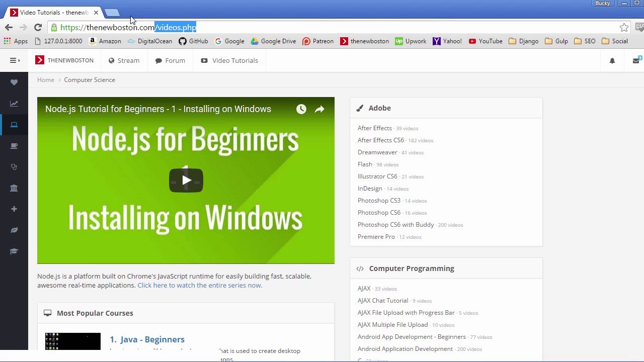The image size is (644, 362).
Task: Open Photoshop CS3 tutorials
Action: pos(379,201)
